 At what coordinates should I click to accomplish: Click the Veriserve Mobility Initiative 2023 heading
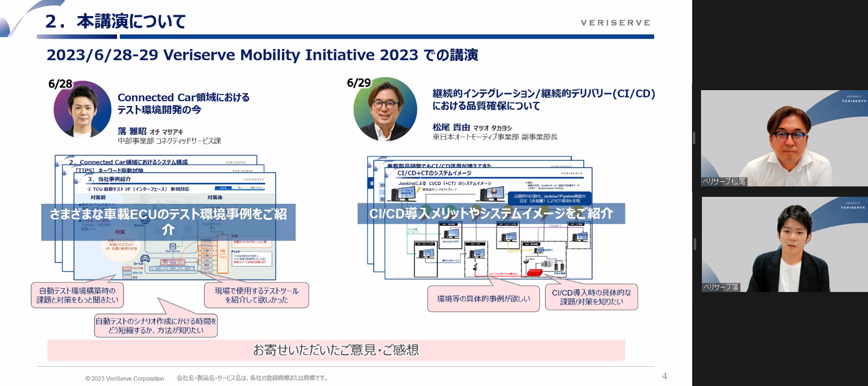coord(262,55)
